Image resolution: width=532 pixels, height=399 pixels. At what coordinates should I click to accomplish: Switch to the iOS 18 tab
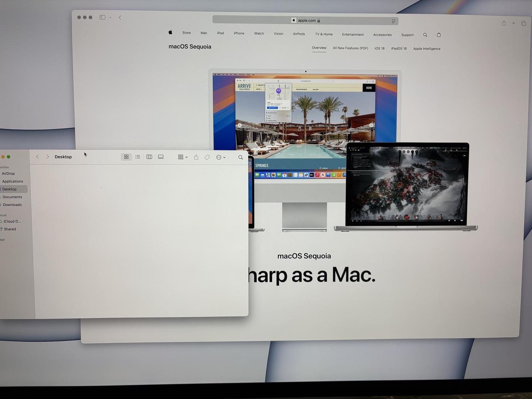pyautogui.click(x=379, y=48)
